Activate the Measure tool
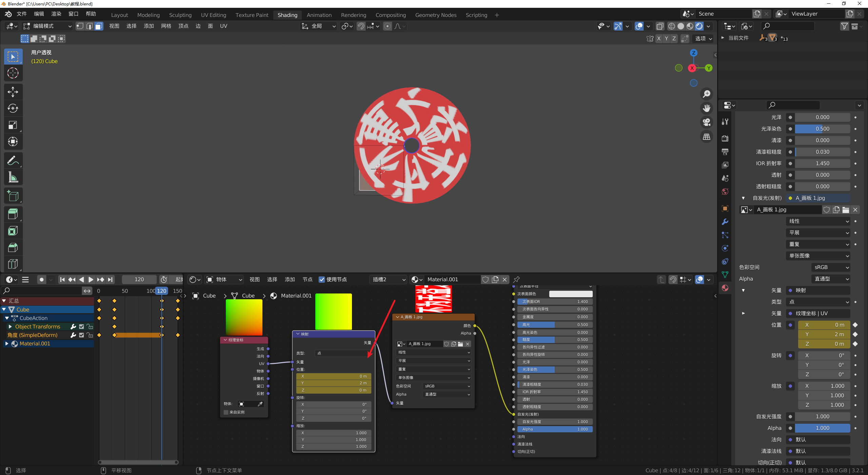The width and height of the screenshot is (868, 475). 13,177
